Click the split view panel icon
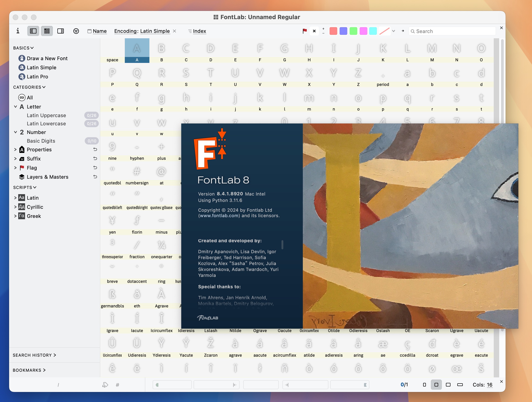Image resolution: width=532 pixels, height=402 pixels. (61, 30)
